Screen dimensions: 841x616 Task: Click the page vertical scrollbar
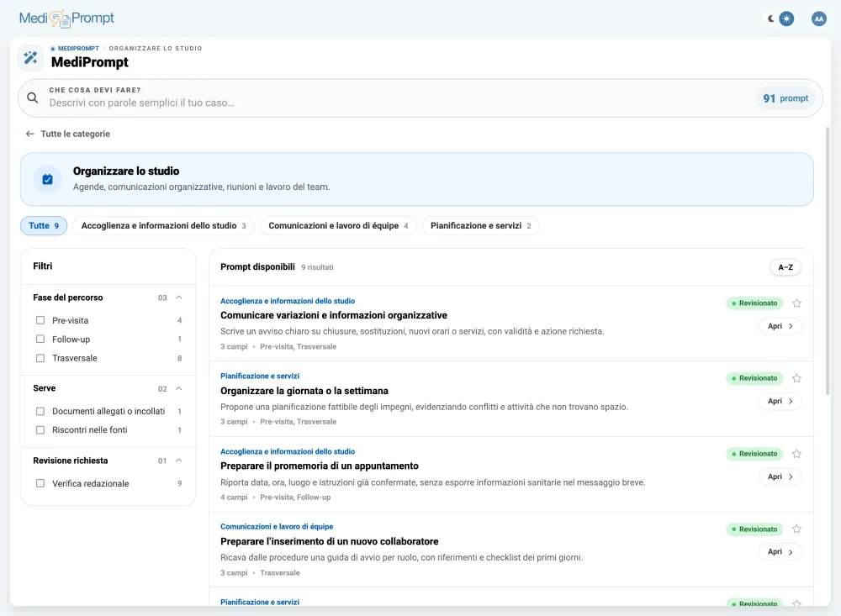[x=828, y=261]
